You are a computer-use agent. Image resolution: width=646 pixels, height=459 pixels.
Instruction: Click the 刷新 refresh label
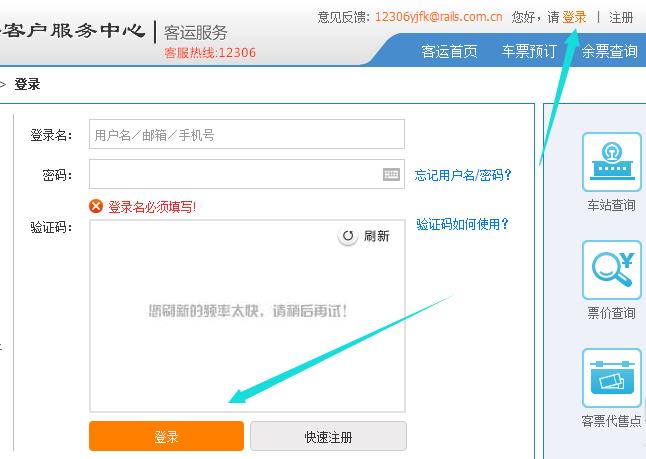pos(376,236)
